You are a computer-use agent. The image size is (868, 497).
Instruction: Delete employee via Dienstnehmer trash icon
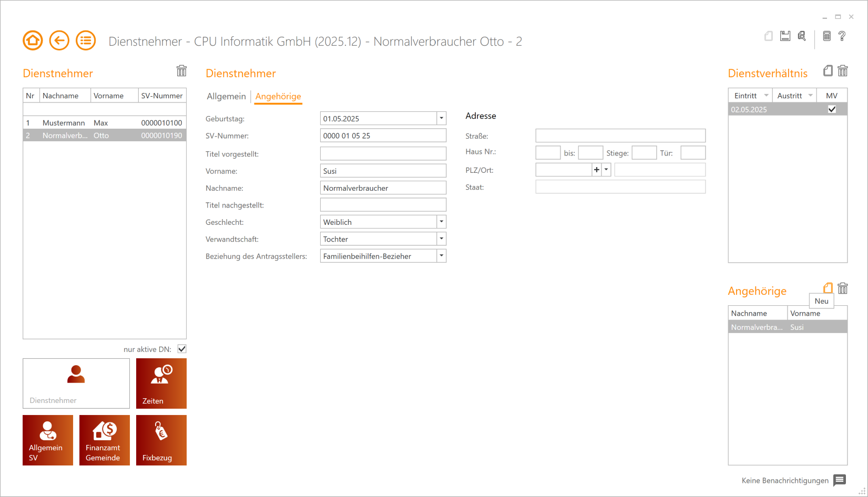(181, 71)
